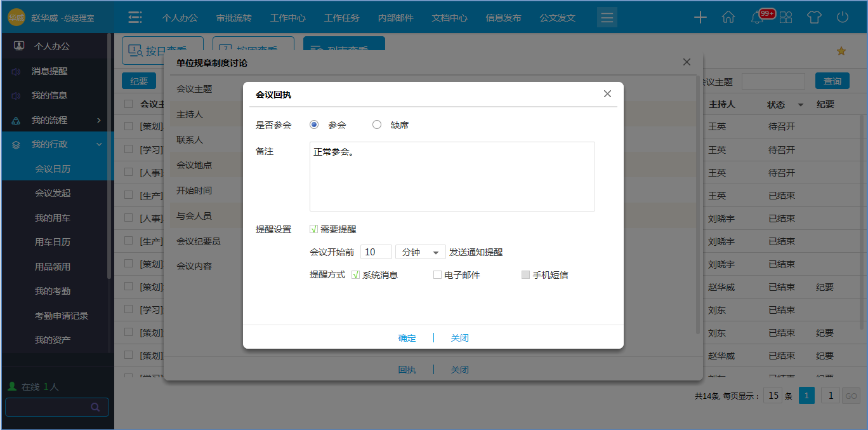The height and width of the screenshot is (430, 868).
Task: Click the home icon in the top bar
Action: click(728, 18)
